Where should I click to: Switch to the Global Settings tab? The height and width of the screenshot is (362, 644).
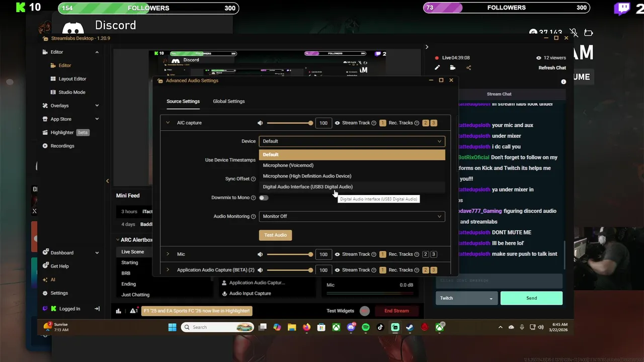click(228, 101)
